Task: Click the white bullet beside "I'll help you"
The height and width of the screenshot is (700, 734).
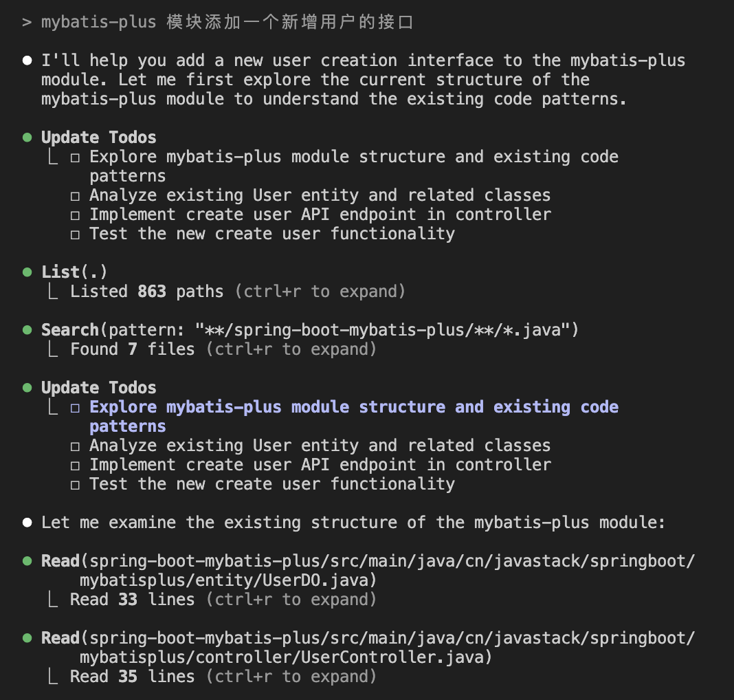Action: (x=27, y=61)
